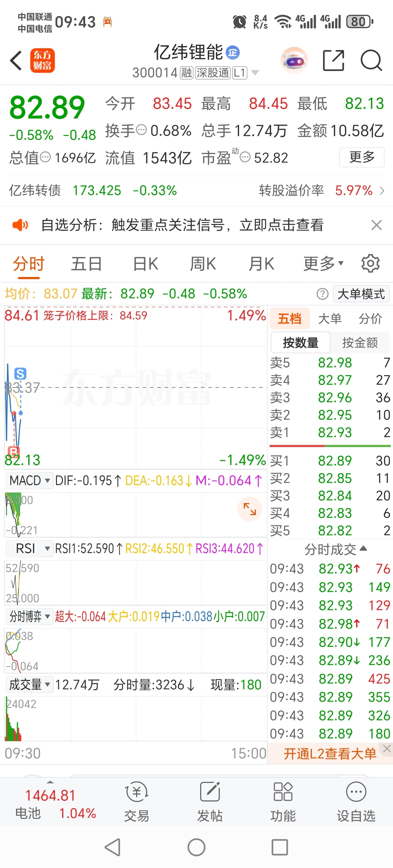Tap 卖1 price 82.93 row

click(330, 432)
